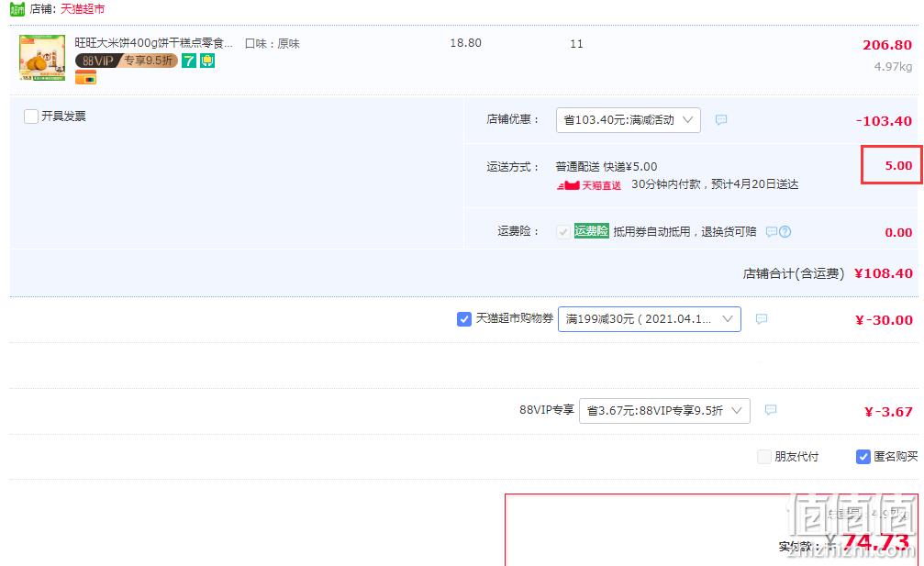This screenshot has width=924, height=566.
Task: Open the 旺旺大米饼400g product title link
Action: click(154, 43)
